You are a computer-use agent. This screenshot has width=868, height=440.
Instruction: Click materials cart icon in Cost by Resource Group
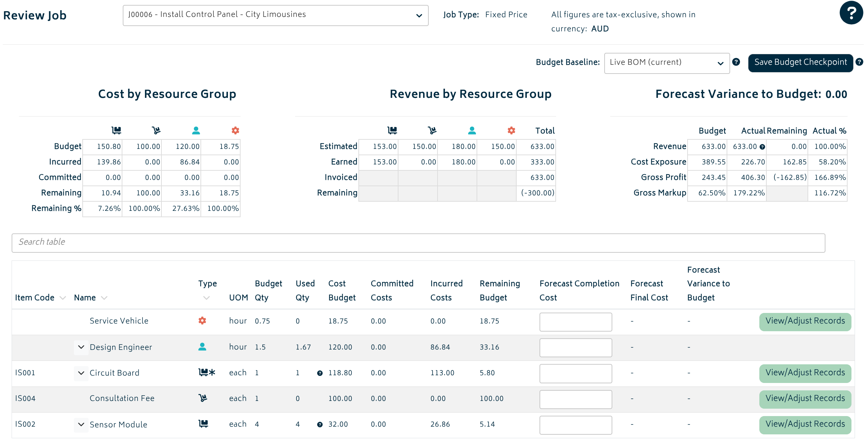(116, 131)
